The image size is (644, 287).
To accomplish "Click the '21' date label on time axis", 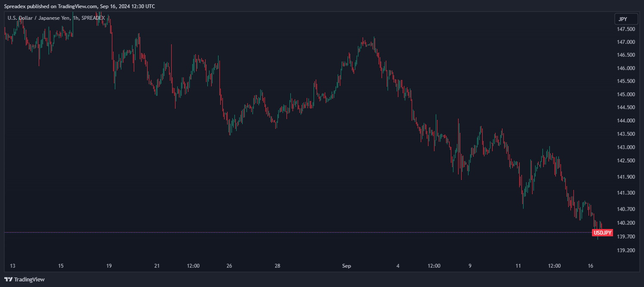I will click(x=157, y=266).
